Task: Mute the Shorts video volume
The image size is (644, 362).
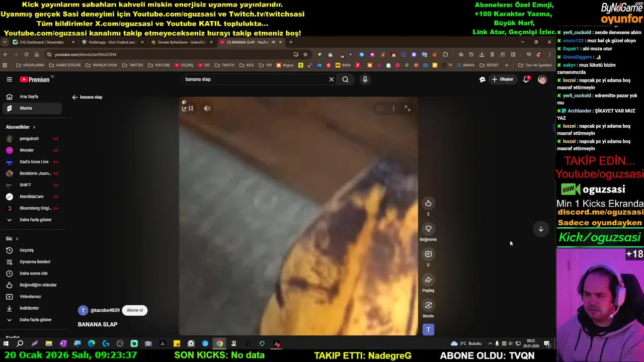Action: [207, 109]
